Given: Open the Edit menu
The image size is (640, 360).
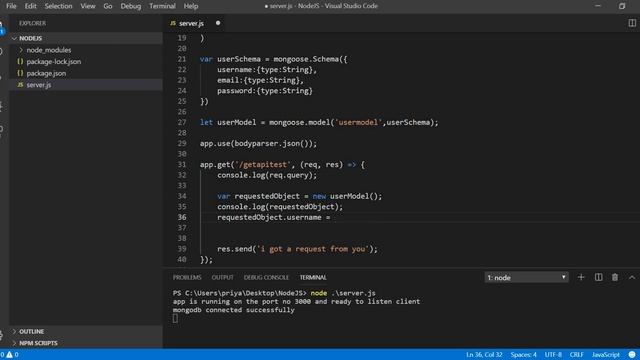Looking at the screenshot, I should pyautogui.click(x=31, y=6).
